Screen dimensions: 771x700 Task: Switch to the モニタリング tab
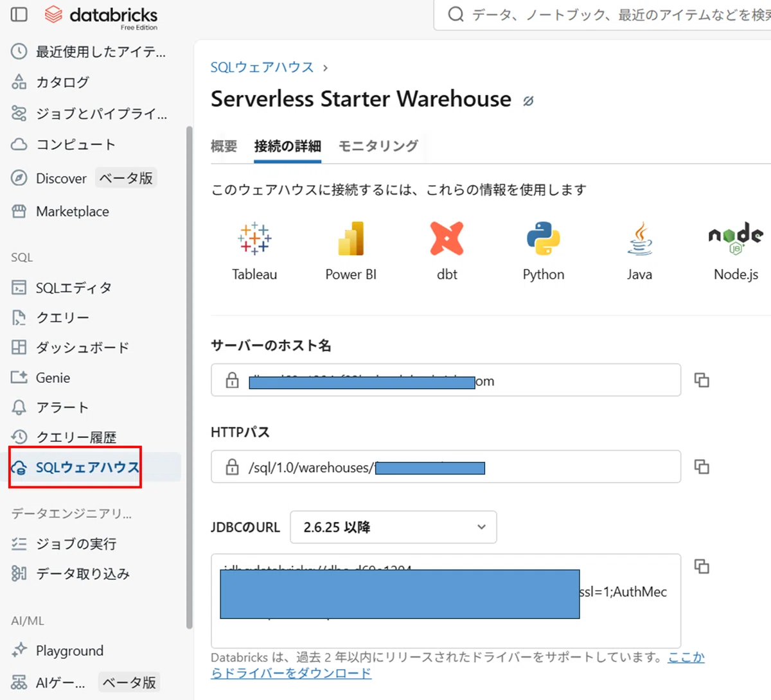click(x=378, y=146)
